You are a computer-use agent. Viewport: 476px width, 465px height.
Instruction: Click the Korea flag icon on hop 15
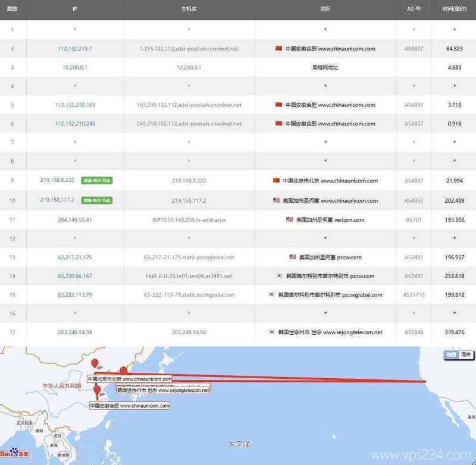(271, 294)
